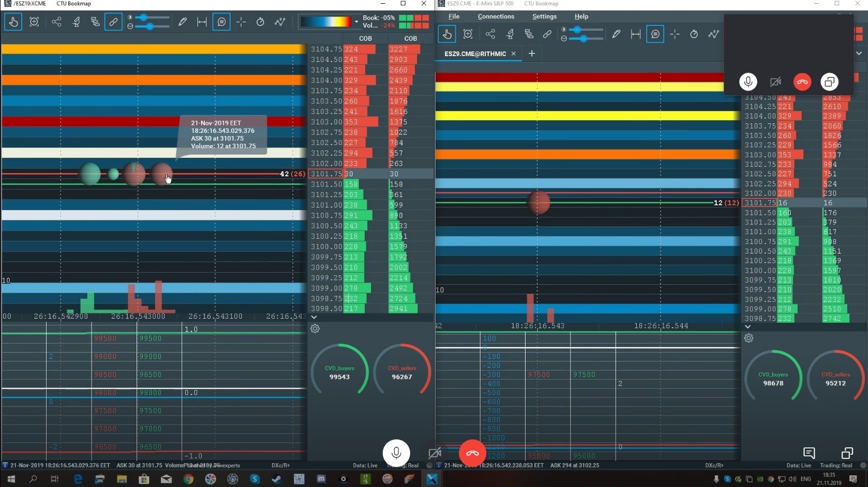Image resolution: width=868 pixels, height=487 pixels.
Task: Open the indicators chart icon in left toolbar
Action: click(280, 22)
